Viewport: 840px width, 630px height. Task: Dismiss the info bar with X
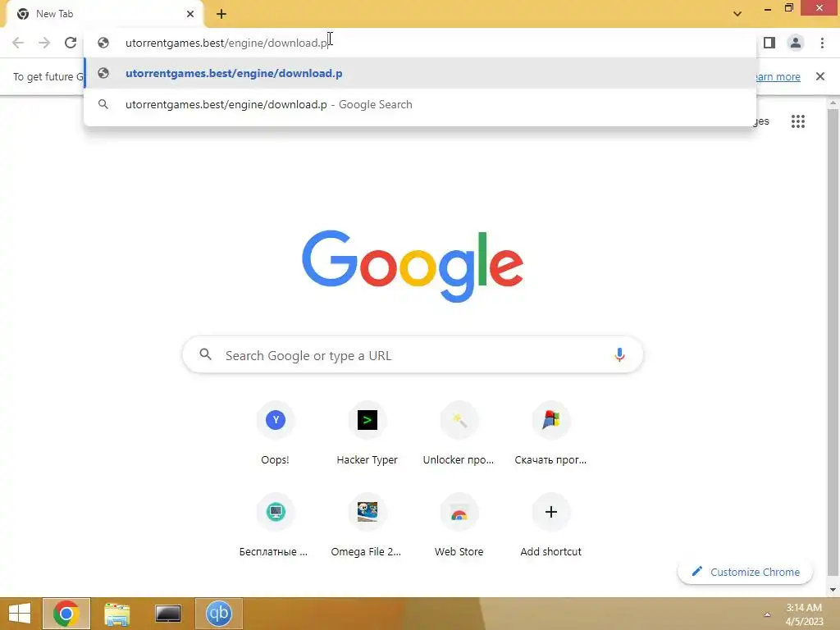[x=820, y=76]
